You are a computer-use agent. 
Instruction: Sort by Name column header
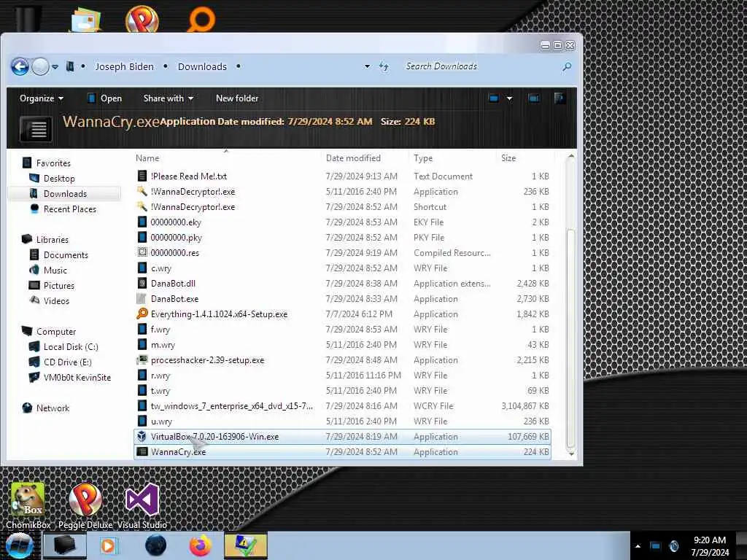click(x=147, y=158)
